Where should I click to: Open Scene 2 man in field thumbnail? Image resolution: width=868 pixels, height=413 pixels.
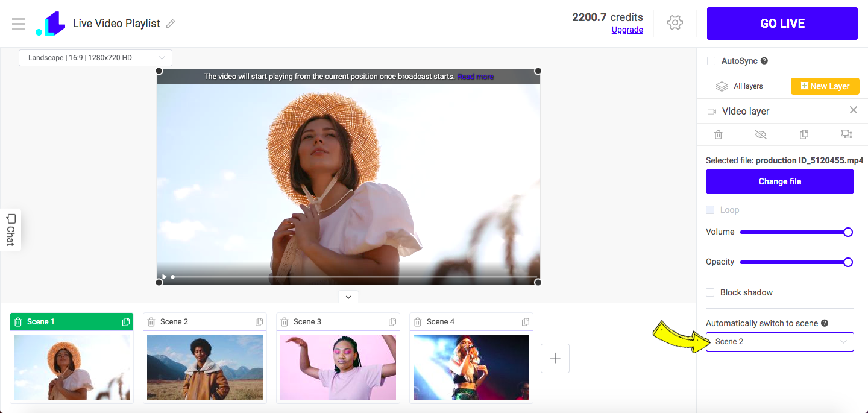205,367
